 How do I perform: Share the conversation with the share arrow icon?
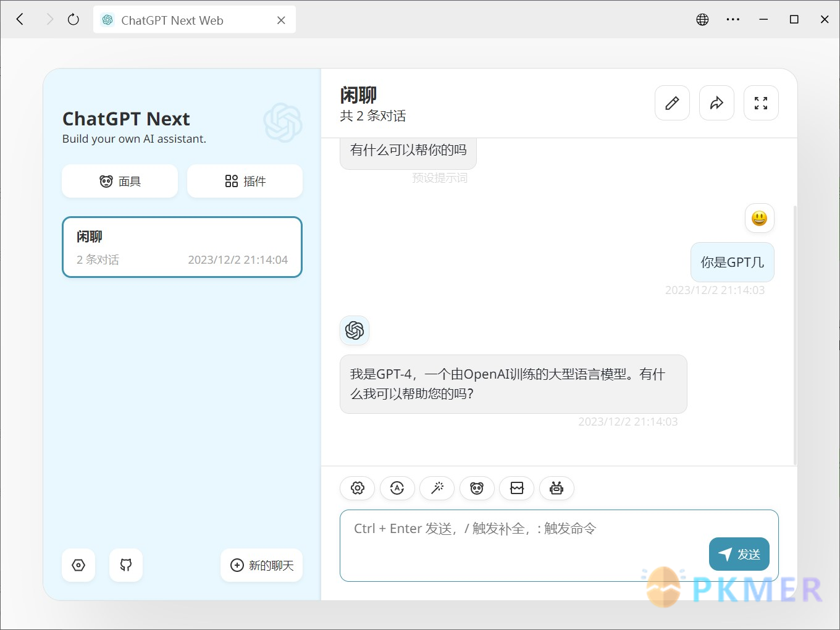coord(716,103)
